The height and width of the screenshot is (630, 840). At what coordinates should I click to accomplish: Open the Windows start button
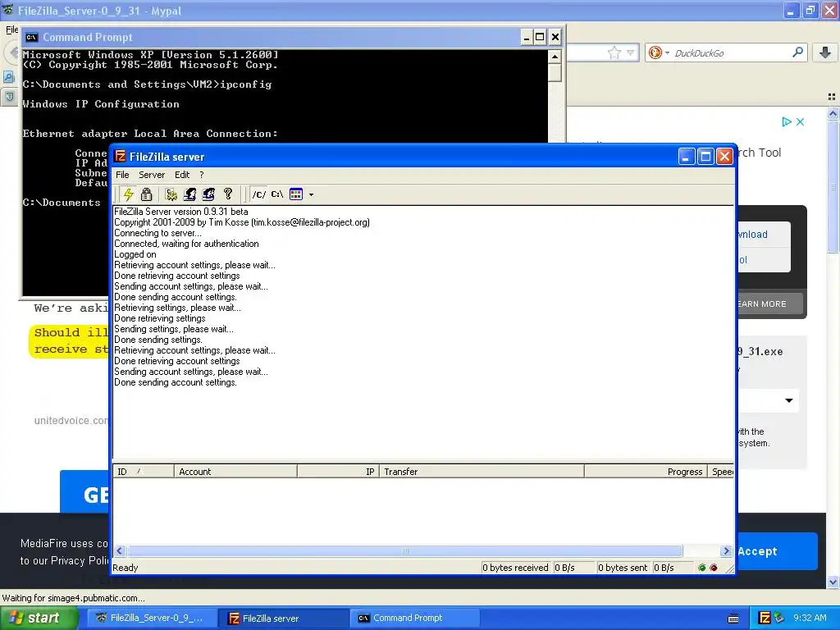[39, 618]
